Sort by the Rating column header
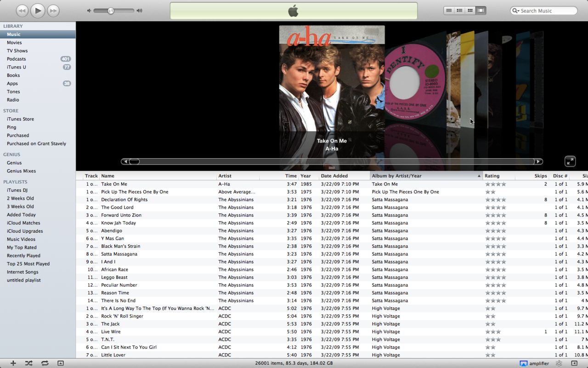 [x=499, y=176]
